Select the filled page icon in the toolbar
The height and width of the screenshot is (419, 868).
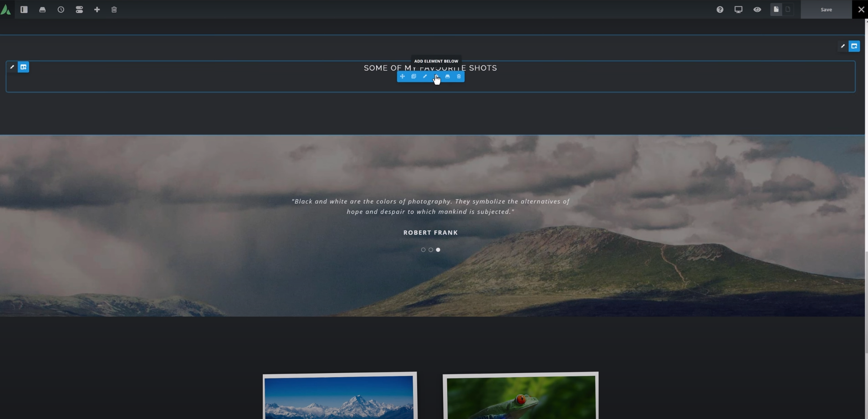776,10
